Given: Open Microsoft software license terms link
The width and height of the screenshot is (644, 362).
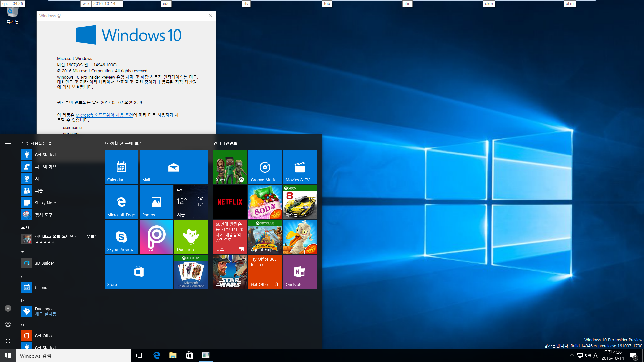Looking at the screenshot, I should 104,115.
